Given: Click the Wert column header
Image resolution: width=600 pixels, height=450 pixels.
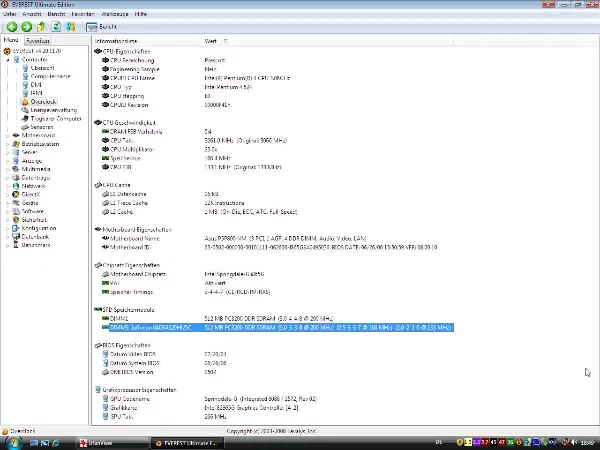Looking at the screenshot, I should [x=211, y=41].
